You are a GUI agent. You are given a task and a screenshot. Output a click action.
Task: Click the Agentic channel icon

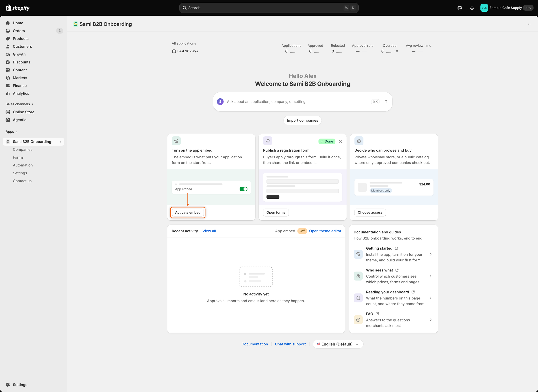pos(8,120)
